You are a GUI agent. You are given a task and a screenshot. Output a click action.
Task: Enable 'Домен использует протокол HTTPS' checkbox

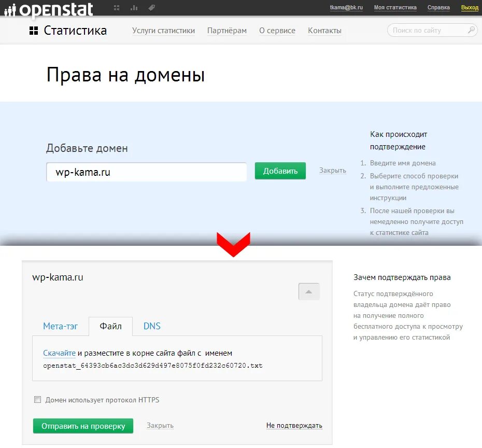coord(37,399)
